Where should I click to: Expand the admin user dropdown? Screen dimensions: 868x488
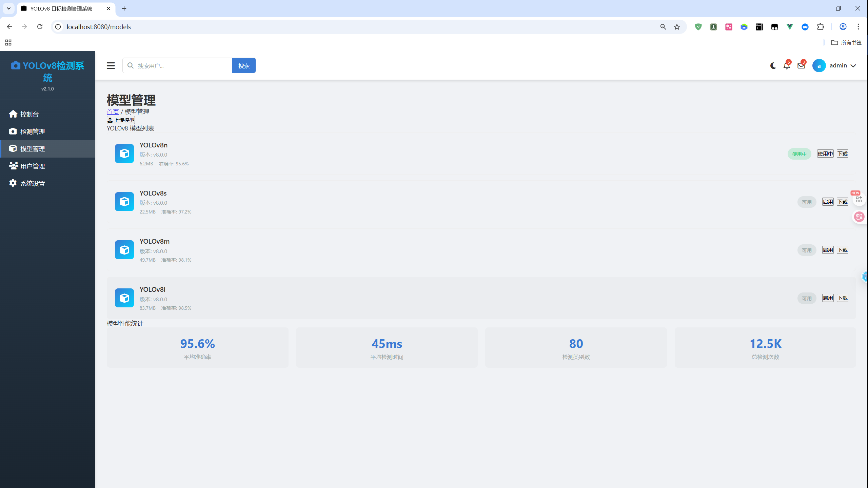[x=853, y=66]
